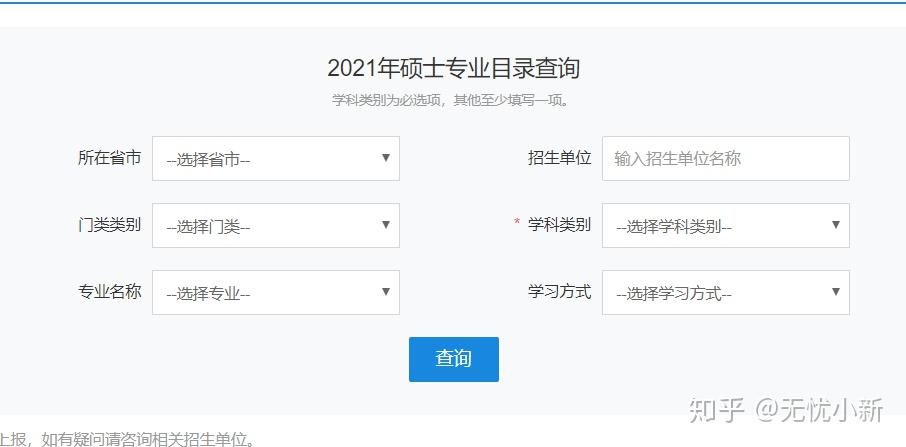The height and width of the screenshot is (447, 906).
Task: Click the 门类类别 field label
Action: (x=109, y=225)
